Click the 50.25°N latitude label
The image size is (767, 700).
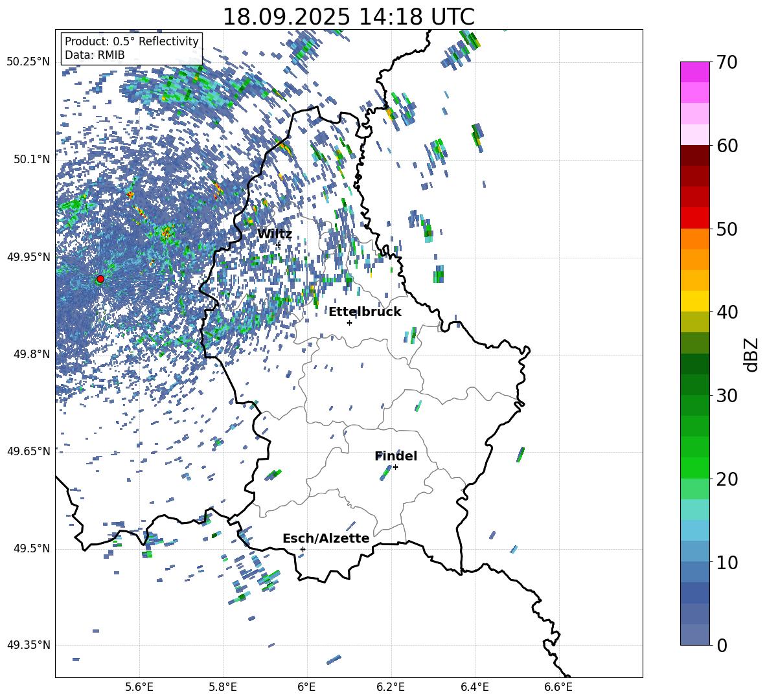29,62
